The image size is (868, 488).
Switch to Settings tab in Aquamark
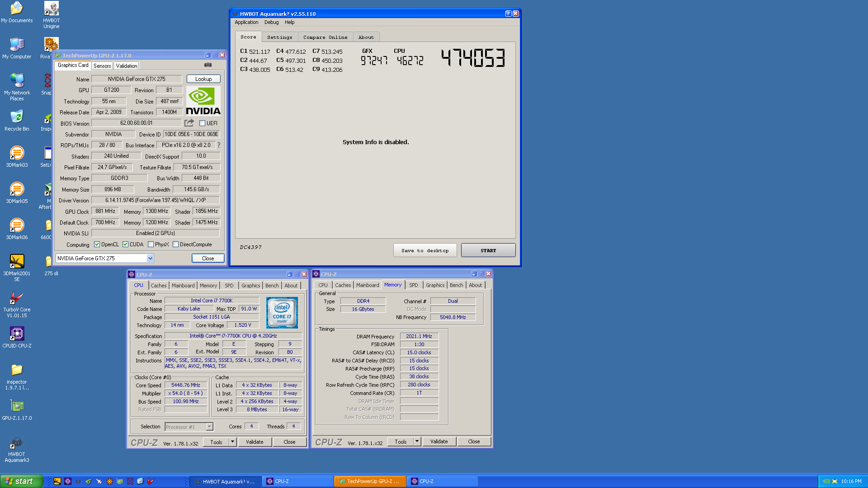[x=279, y=37]
